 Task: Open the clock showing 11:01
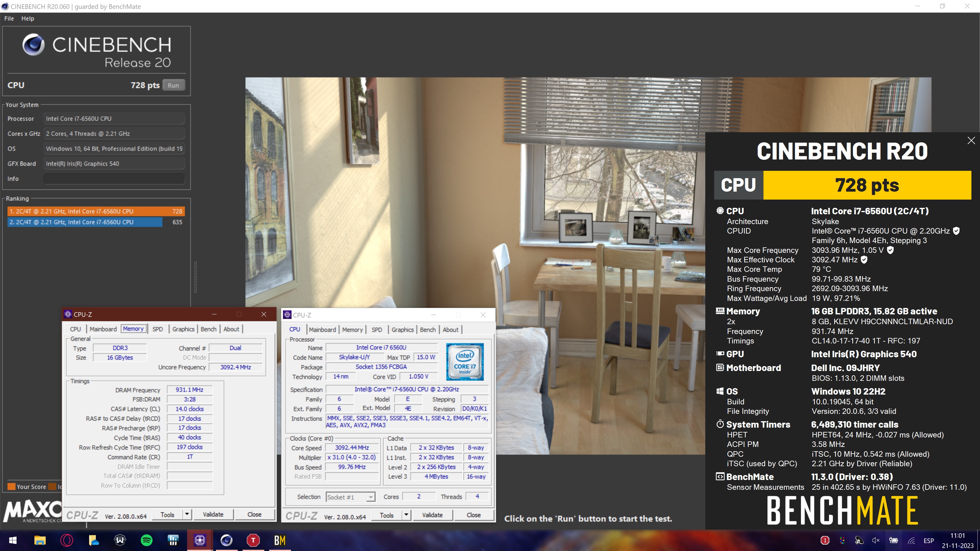point(958,535)
